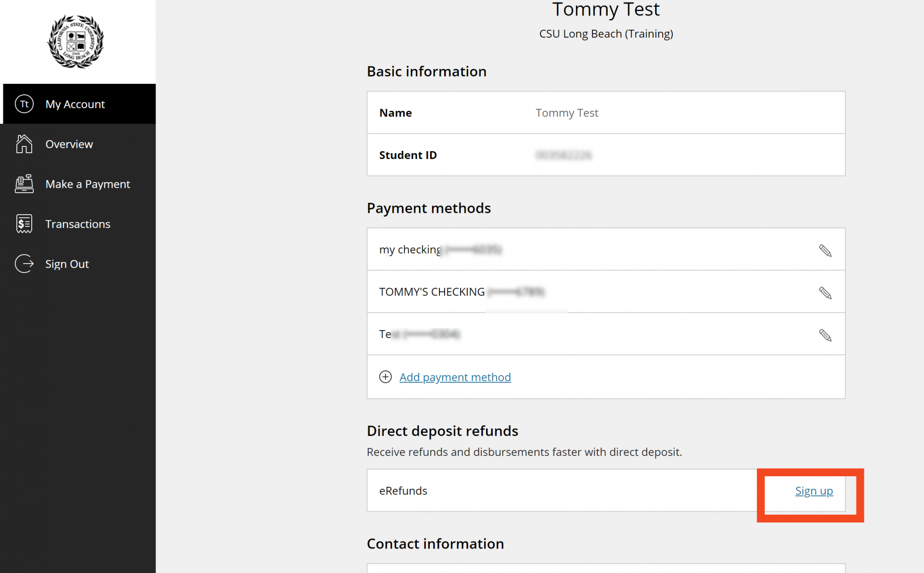The width and height of the screenshot is (924, 573).
Task: Click the edit icon for 'TOMMY'S CHECKING'
Action: 825,292
